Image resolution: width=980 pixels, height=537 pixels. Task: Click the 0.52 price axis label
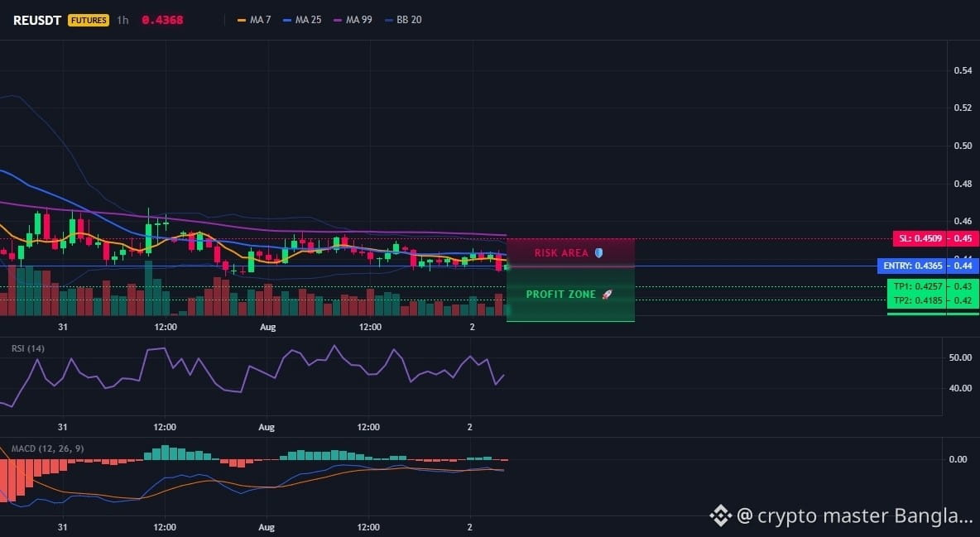point(963,108)
